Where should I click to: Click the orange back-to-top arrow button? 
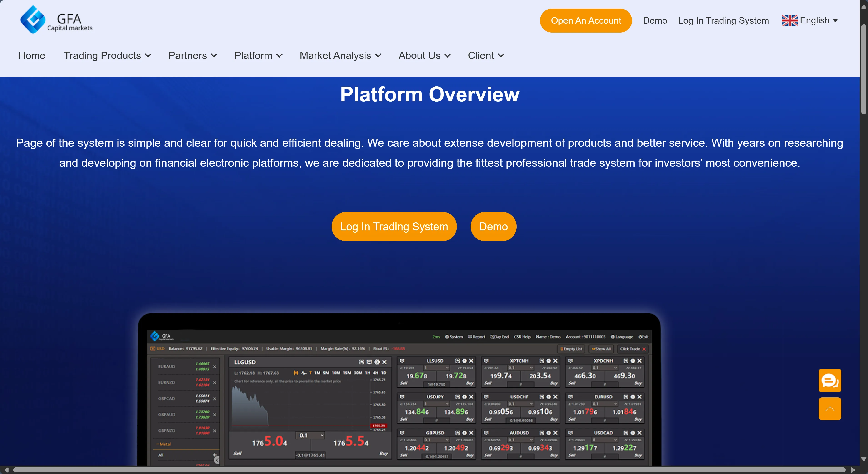(830, 408)
